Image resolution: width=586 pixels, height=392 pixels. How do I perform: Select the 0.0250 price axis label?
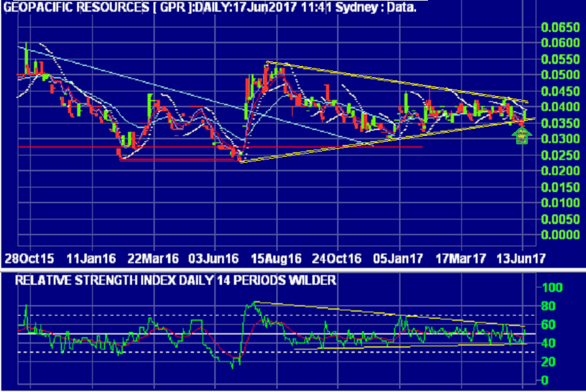point(561,155)
